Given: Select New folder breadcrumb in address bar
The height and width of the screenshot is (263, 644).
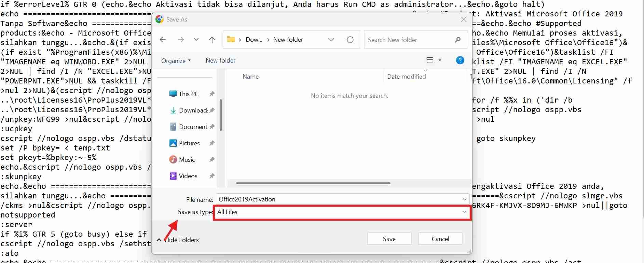Looking at the screenshot, I should [288, 40].
